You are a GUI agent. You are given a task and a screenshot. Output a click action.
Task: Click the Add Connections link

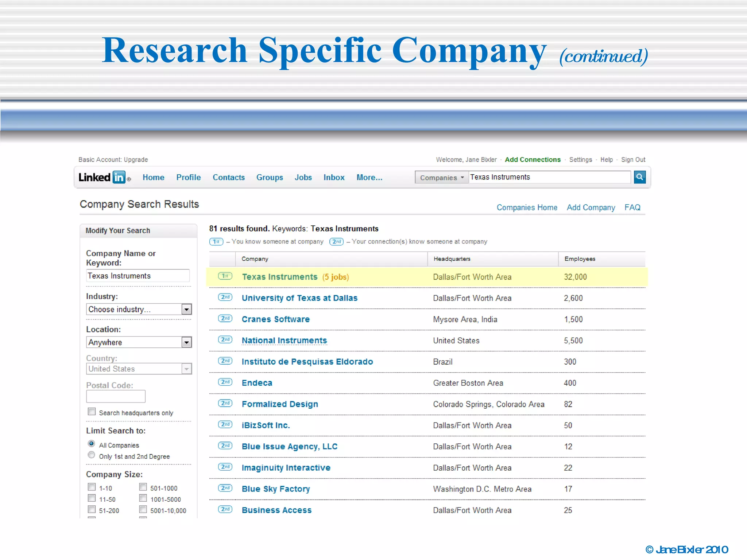click(x=533, y=160)
